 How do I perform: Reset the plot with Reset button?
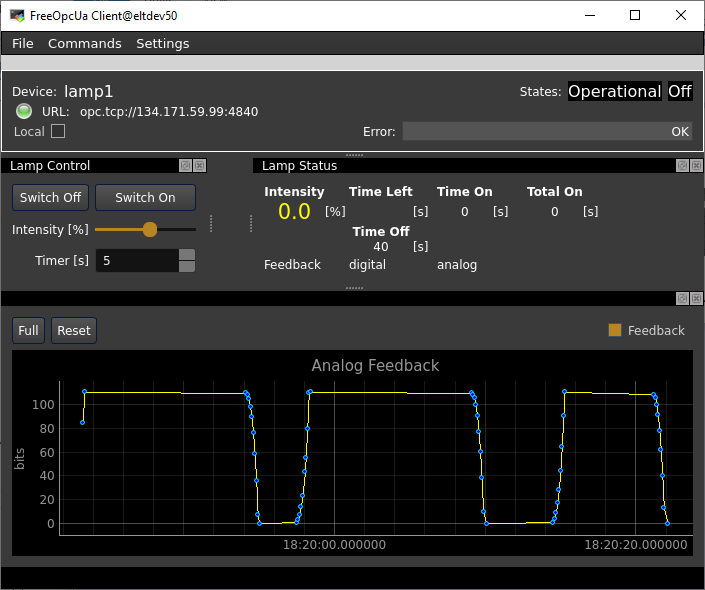point(74,331)
